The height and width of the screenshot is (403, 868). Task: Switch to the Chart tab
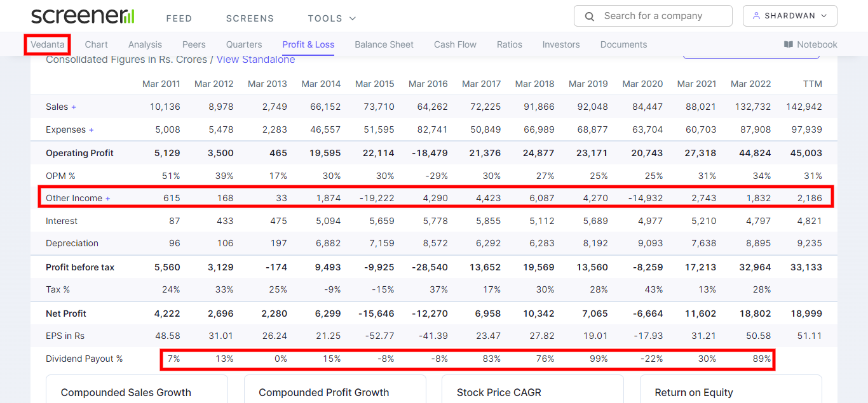96,44
